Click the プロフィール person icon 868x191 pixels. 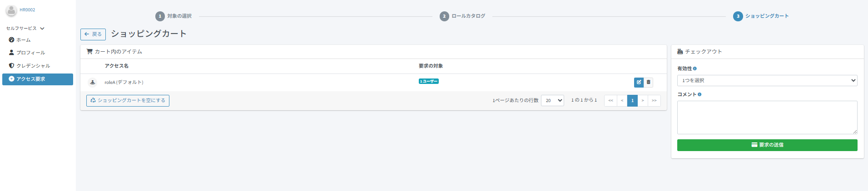11,53
